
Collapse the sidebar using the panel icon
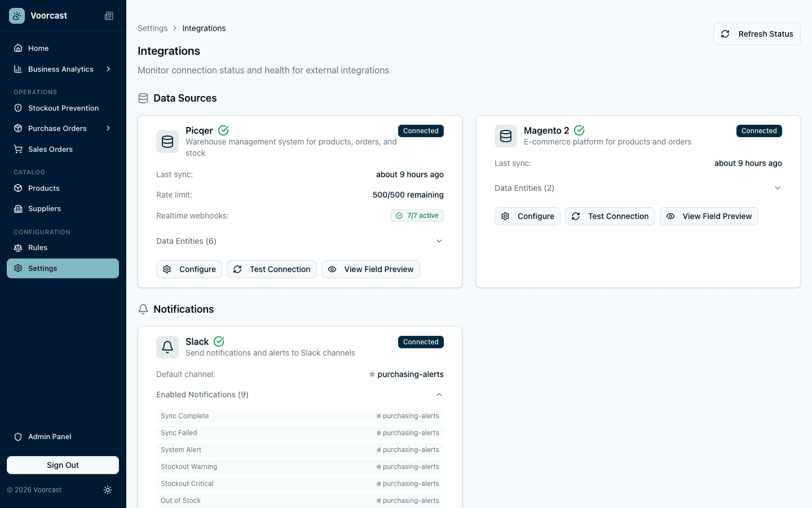pos(108,15)
